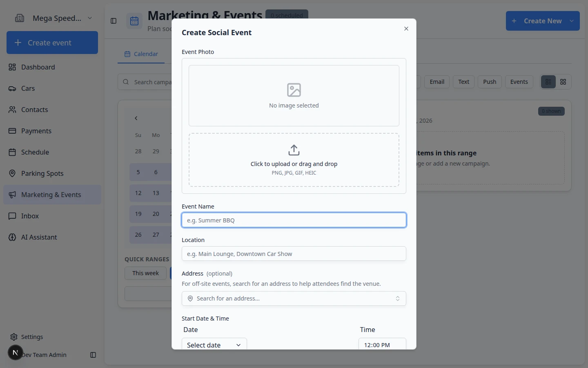Filter by Email
The image size is (588, 368).
pos(437,82)
